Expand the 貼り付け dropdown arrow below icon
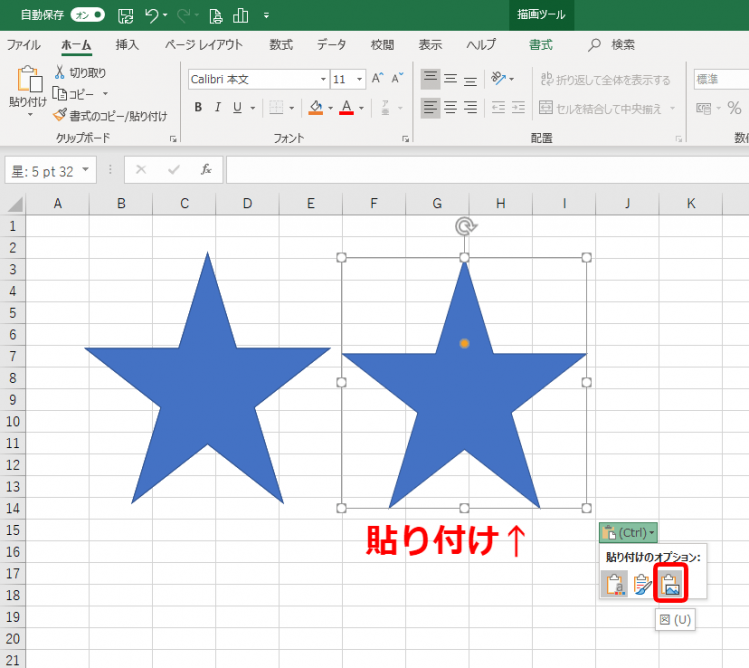The width and height of the screenshot is (749, 668). click(x=30, y=115)
